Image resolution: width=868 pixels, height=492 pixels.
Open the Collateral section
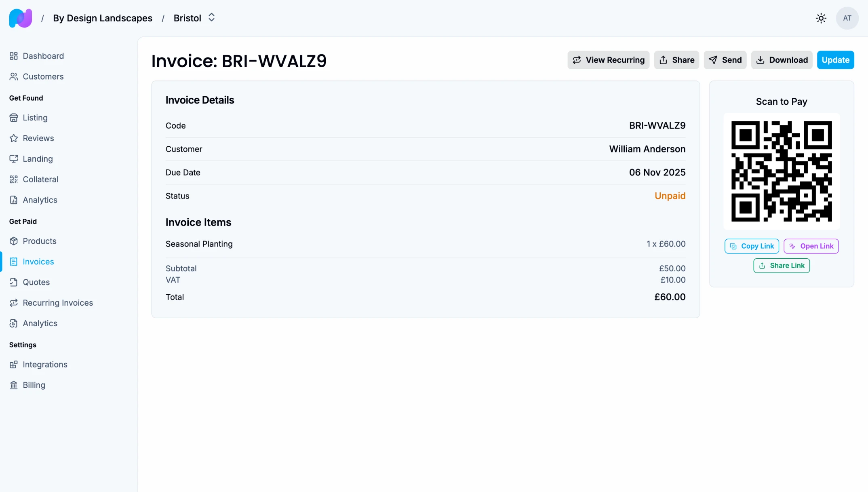coord(40,179)
